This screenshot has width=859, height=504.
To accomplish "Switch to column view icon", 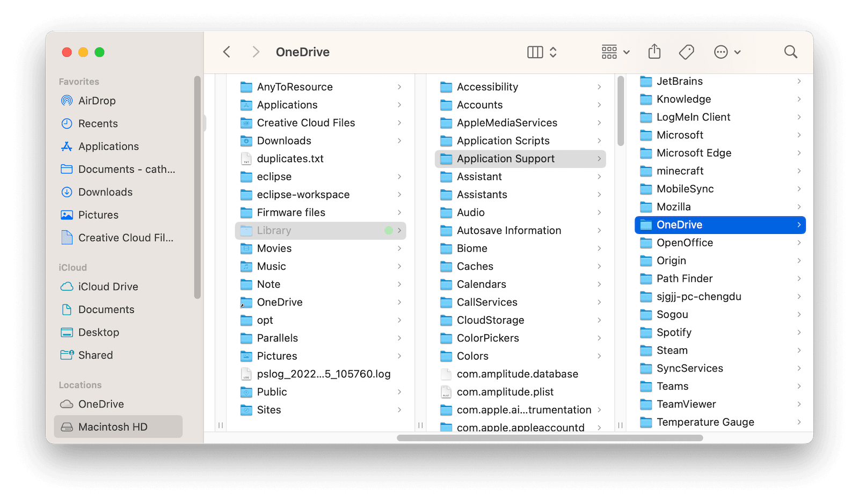I will coord(535,52).
